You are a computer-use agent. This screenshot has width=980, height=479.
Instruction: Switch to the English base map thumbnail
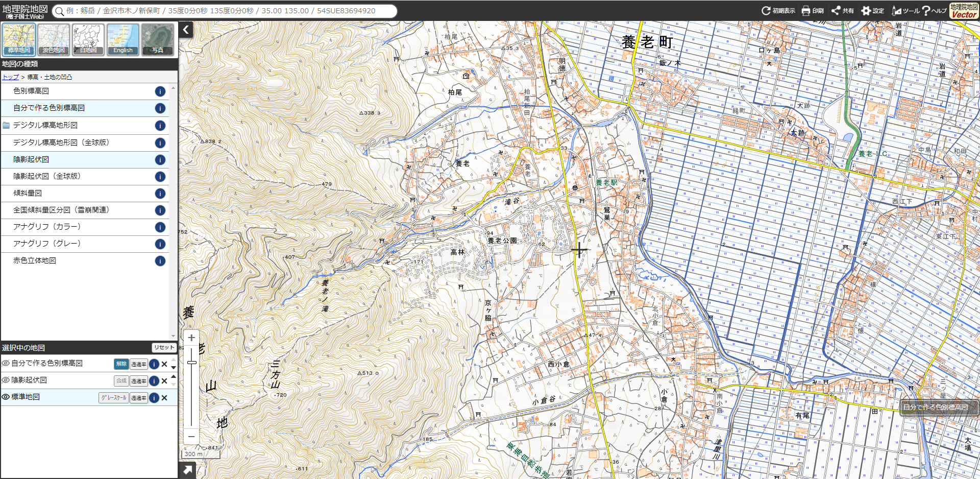pyautogui.click(x=123, y=39)
